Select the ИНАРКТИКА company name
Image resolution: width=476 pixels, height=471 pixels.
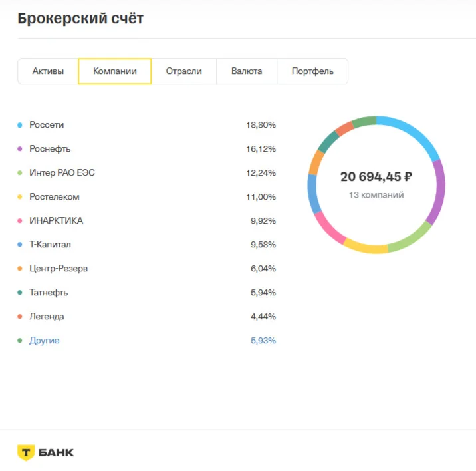[56, 221]
